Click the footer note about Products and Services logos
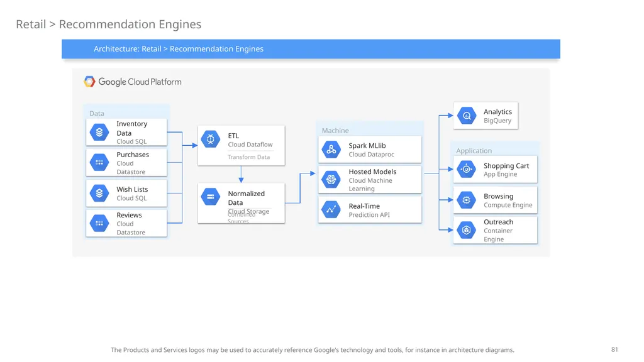This screenshot has height=362, width=644. pos(312,350)
